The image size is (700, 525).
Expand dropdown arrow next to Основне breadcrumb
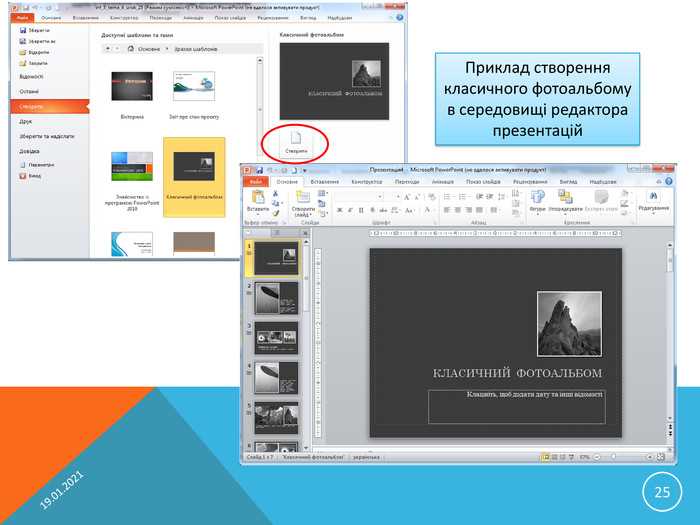[167, 49]
